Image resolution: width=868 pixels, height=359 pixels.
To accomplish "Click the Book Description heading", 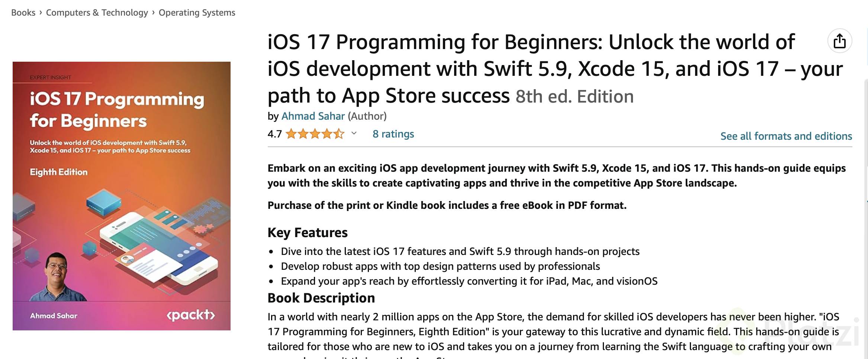I will [321, 298].
